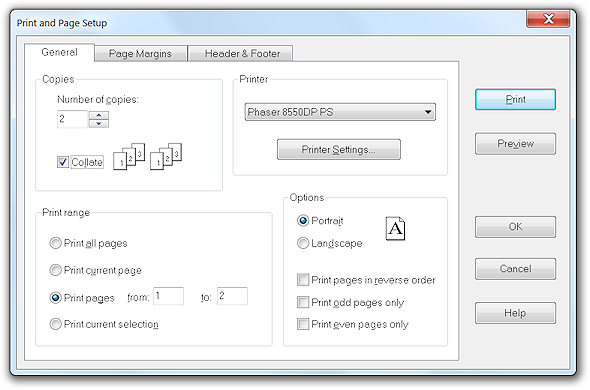The width and height of the screenshot is (590, 390).
Task: Click the first collate pages illustration icon
Action: [x=129, y=157]
